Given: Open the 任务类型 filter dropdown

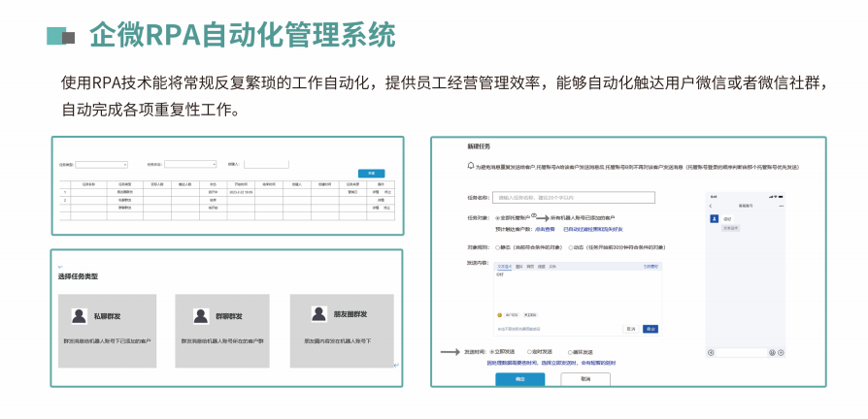Looking at the screenshot, I should tap(101, 165).
